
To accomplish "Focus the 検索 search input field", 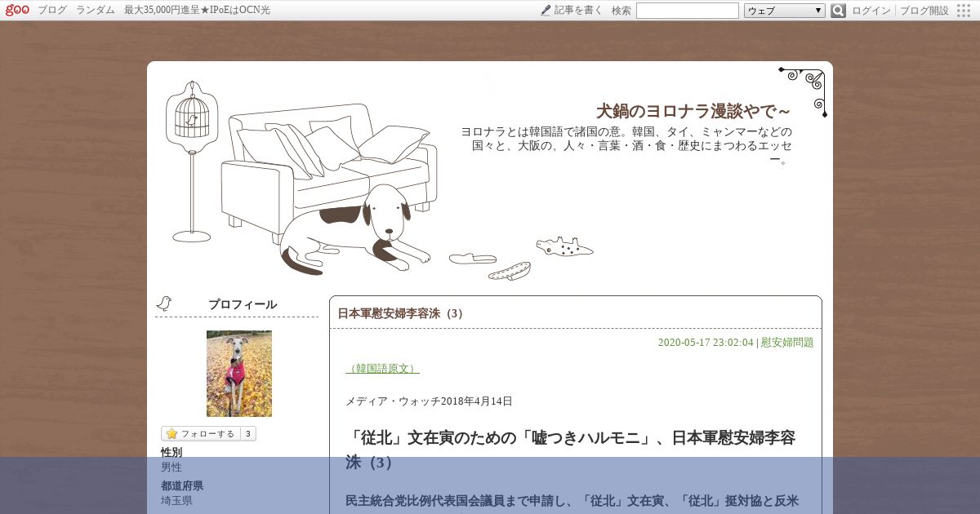I will coord(687,11).
